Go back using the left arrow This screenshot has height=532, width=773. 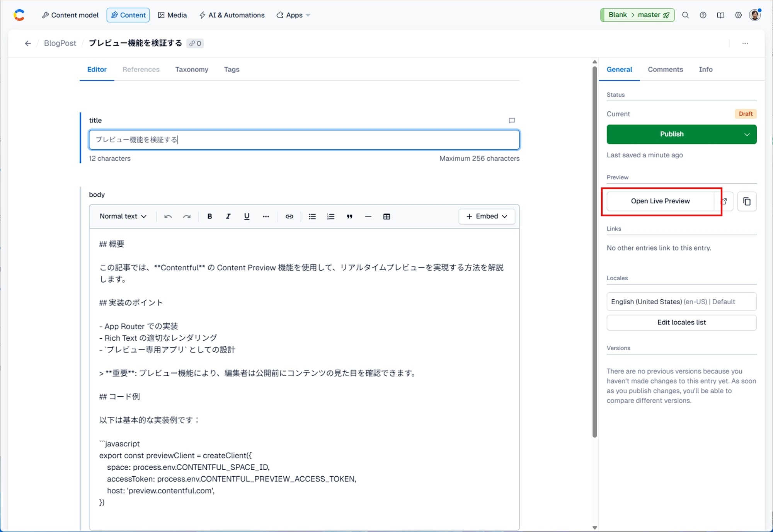click(x=28, y=43)
